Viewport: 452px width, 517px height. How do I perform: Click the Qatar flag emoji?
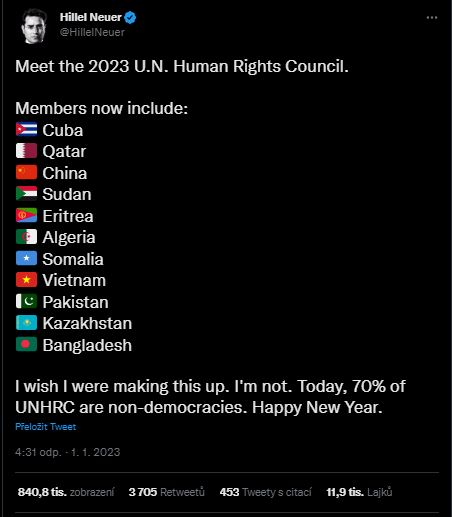[x=26, y=151]
